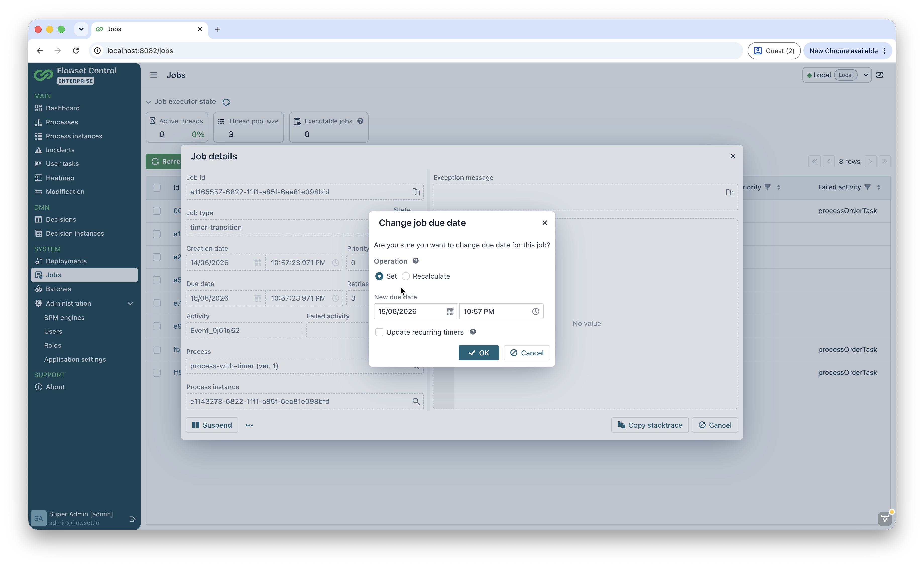Open the clock time picker for new due date
Viewport: 924px width, 567px height.
[536, 311]
